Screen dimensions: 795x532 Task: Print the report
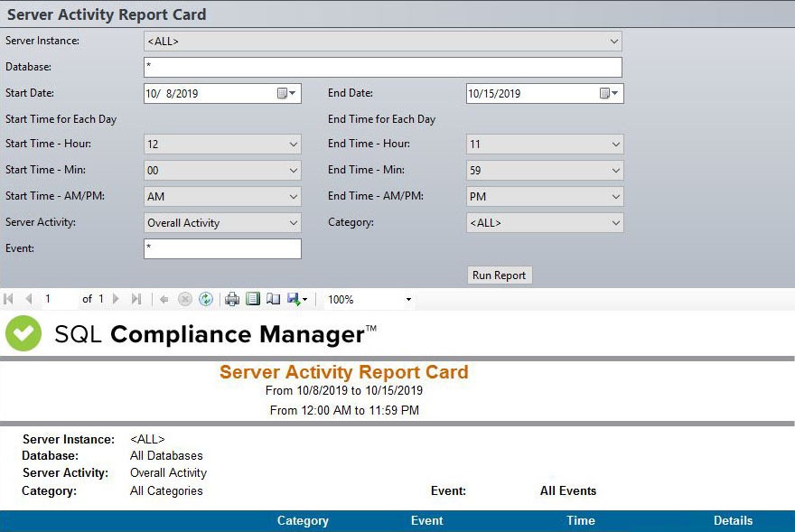232,299
